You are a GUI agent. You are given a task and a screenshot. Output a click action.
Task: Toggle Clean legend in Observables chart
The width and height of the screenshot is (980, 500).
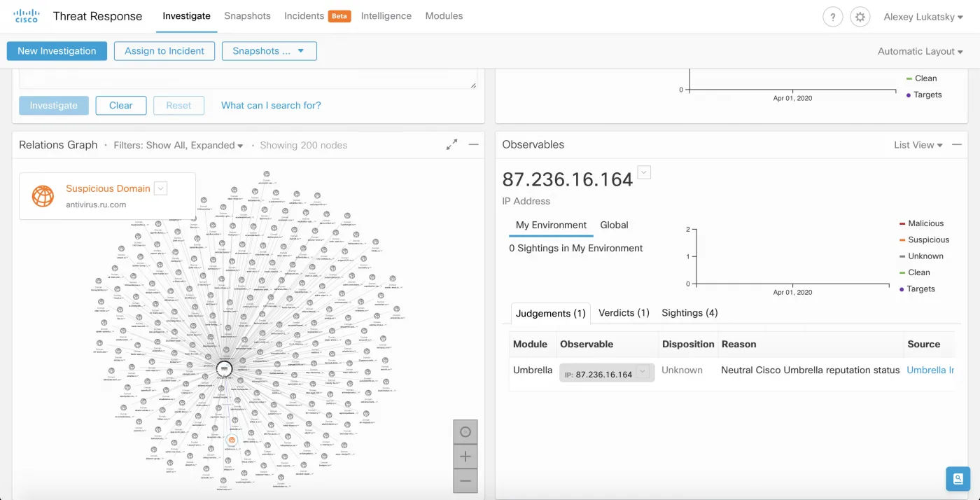pos(915,272)
